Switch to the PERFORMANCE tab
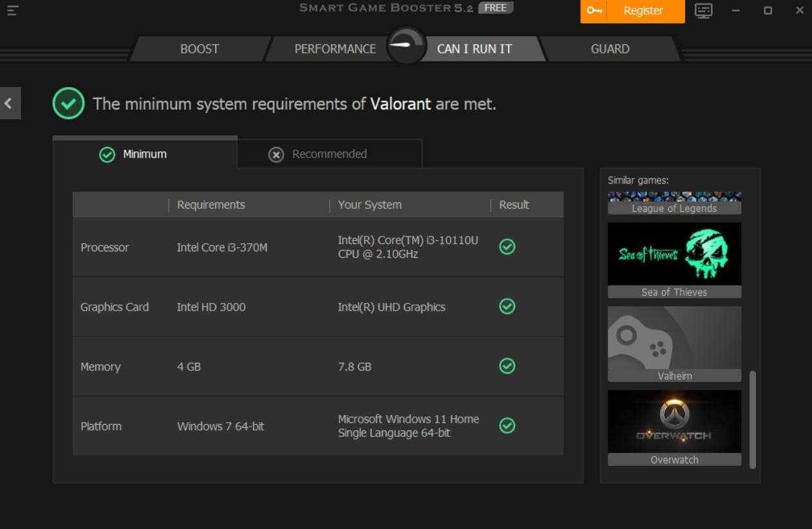 335,49
